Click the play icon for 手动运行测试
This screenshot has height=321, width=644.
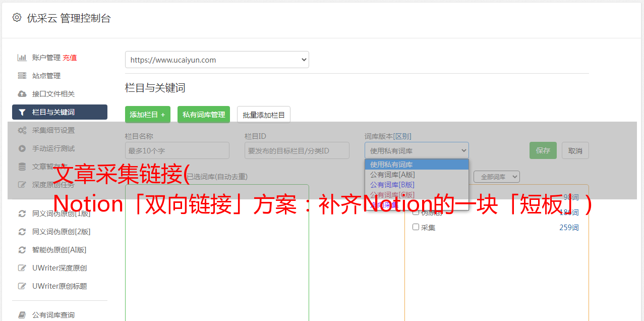[x=22, y=148]
